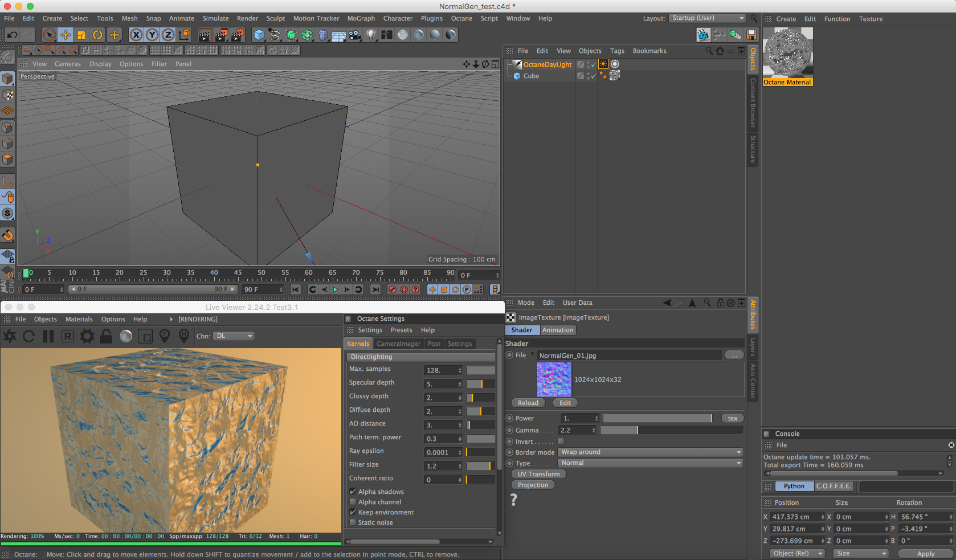Add a Cube primitive from the toolbar
Screen dimensions: 956x560
[x=259, y=35]
